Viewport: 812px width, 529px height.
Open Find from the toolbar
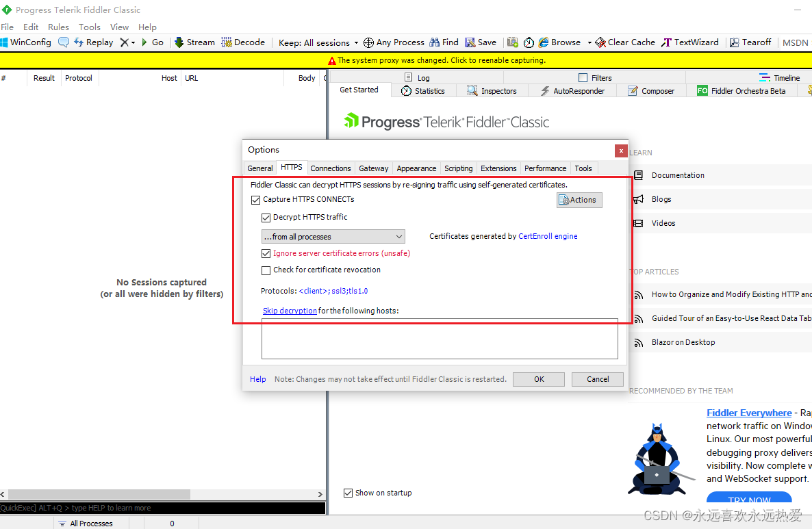click(444, 42)
